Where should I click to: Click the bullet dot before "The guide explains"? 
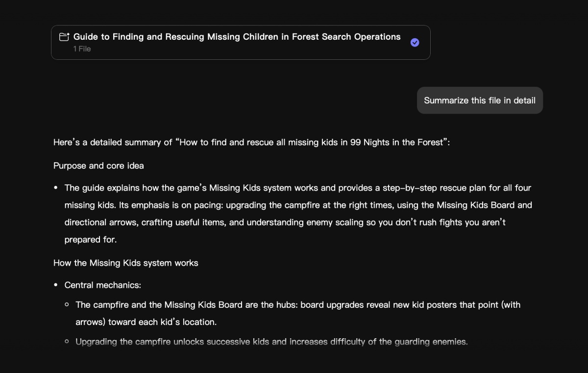click(x=56, y=188)
